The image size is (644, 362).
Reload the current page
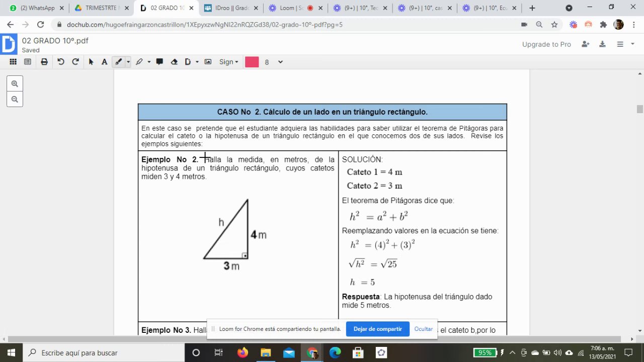pyautogui.click(x=41, y=24)
